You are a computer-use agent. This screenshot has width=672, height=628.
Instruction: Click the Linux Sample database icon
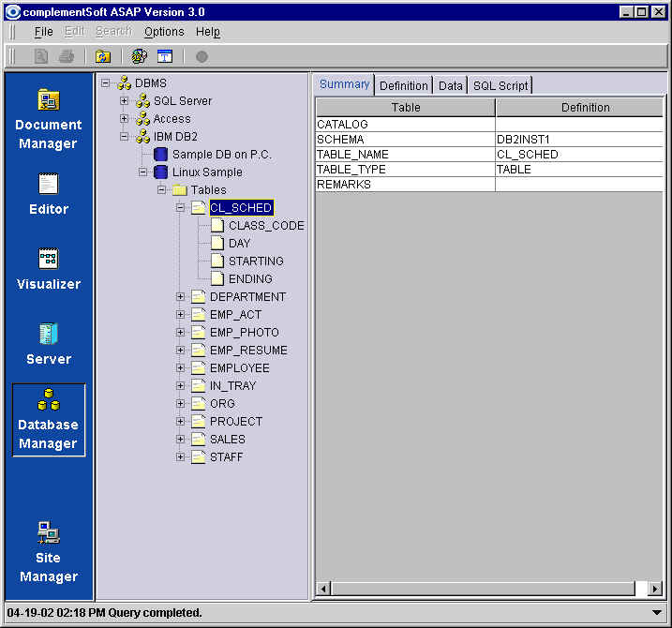pyautogui.click(x=160, y=172)
